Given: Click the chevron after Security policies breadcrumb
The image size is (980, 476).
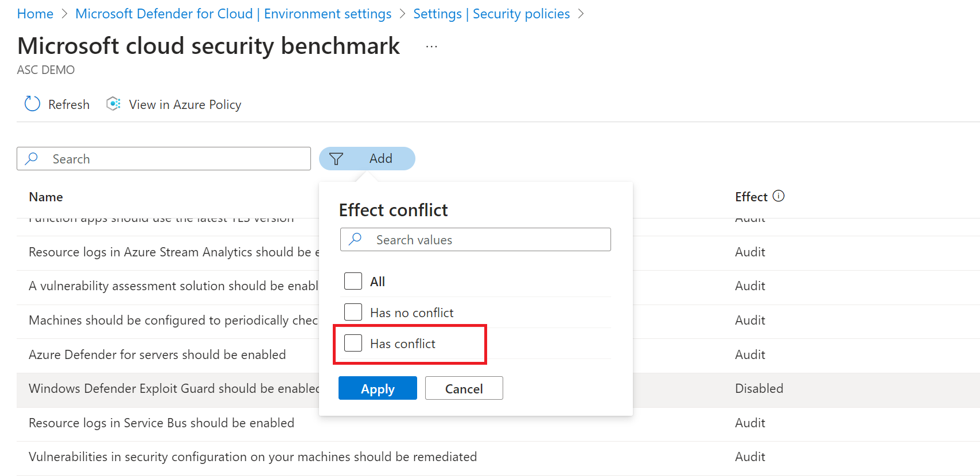Looking at the screenshot, I should 581,13.
